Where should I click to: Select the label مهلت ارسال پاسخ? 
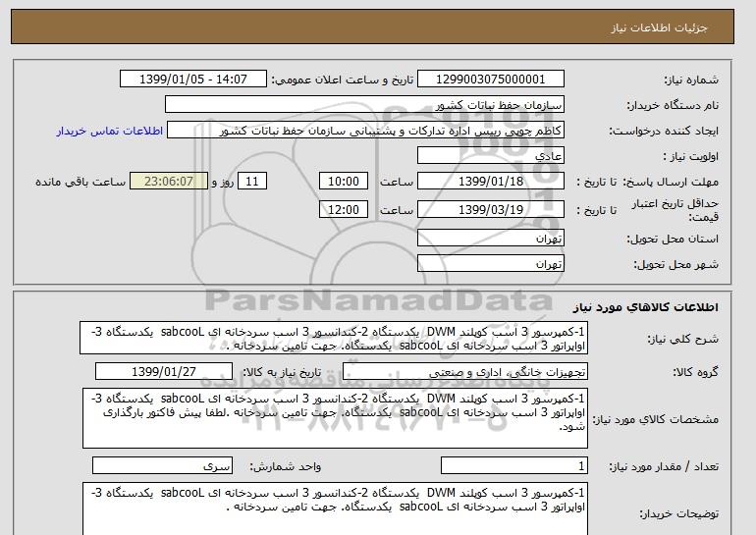click(x=671, y=182)
